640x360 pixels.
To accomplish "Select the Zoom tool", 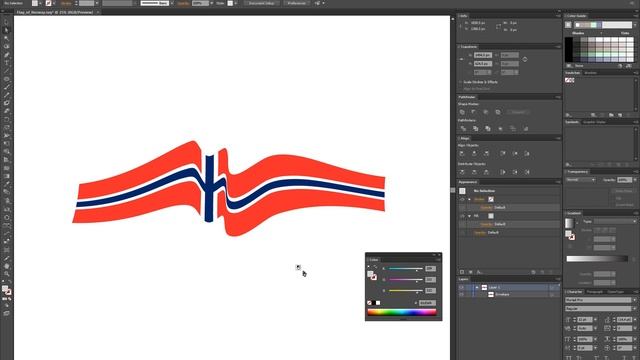I will pos(6,274).
